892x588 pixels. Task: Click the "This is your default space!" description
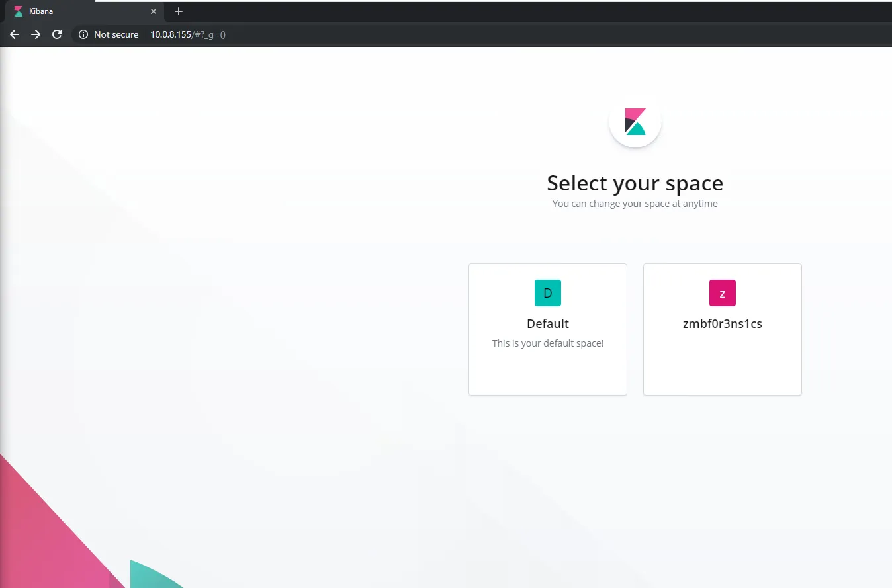pyautogui.click(x=547, y=343)
